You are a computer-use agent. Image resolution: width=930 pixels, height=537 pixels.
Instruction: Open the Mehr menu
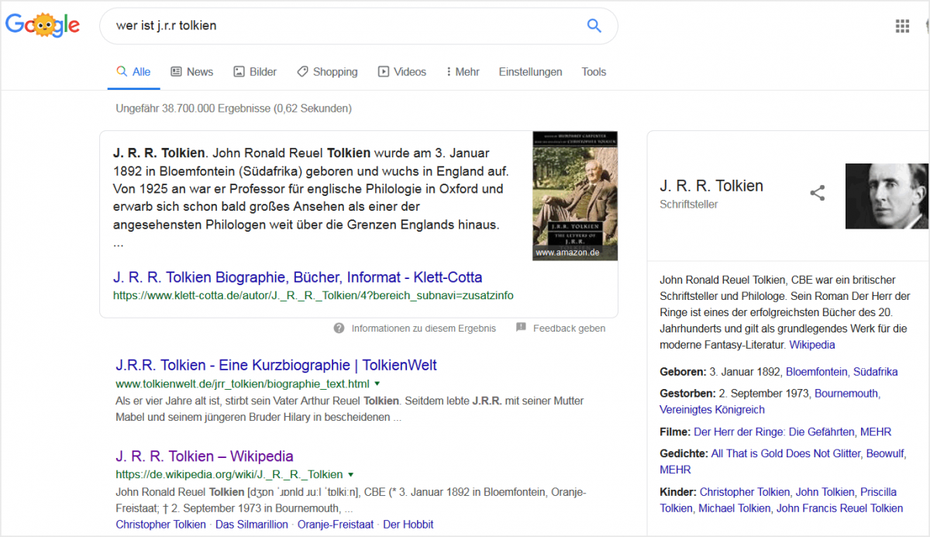(463, 72)
